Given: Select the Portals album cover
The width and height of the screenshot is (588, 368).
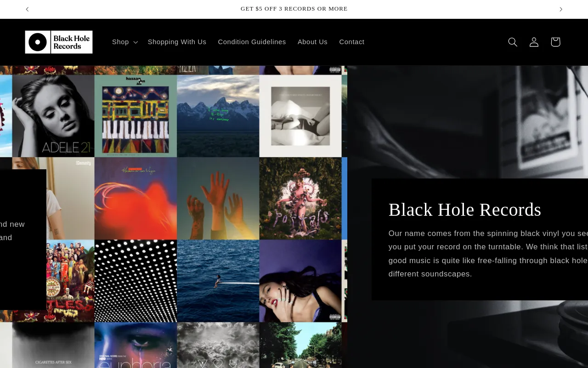Looking at the screenshot, I should click(300, 198).
